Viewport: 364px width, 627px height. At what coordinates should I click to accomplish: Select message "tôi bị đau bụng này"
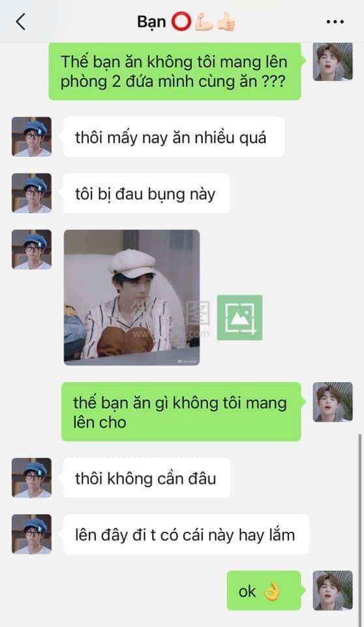[146, 193]
